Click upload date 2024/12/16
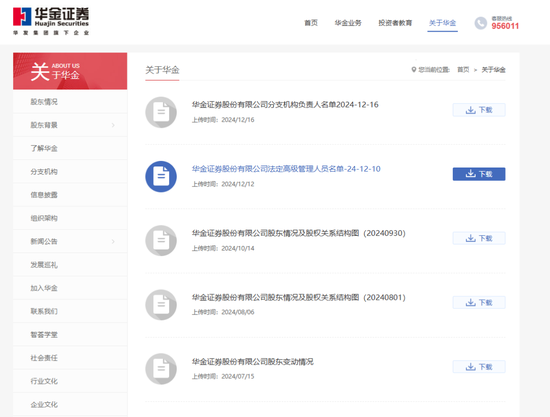This screenshot has height=417, width=550. 238,120
